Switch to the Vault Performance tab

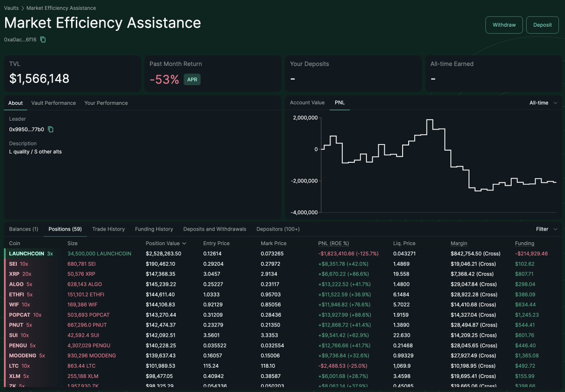(53, 103)
